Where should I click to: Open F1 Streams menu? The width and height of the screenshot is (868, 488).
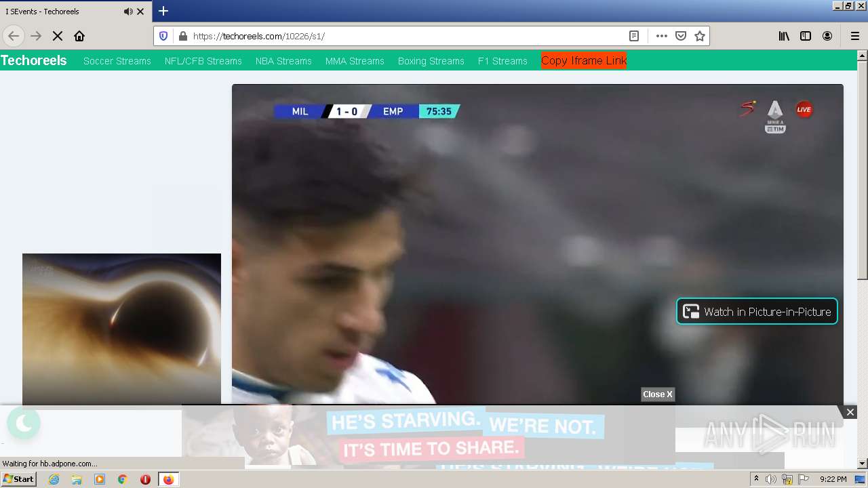(x=502, y=61)
